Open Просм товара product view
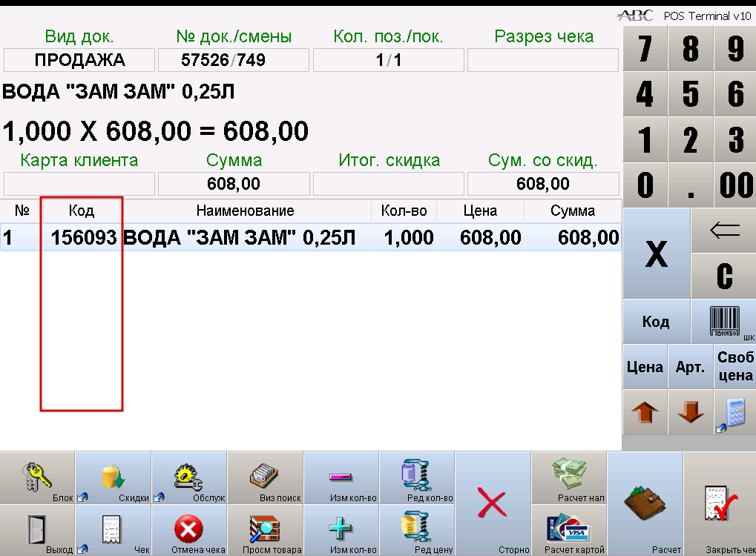Image resolution: width=756 pixels, height=556 pixels. [x=265, y=530]
